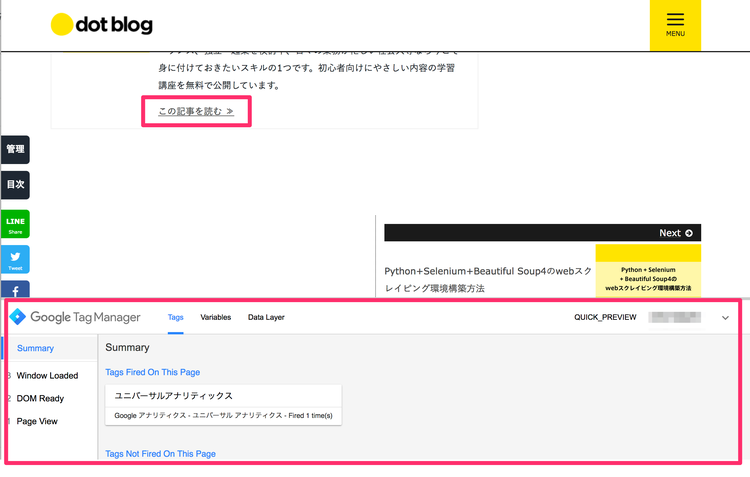
Task: Switch to the Variables tab
Action: coord(216,317)
